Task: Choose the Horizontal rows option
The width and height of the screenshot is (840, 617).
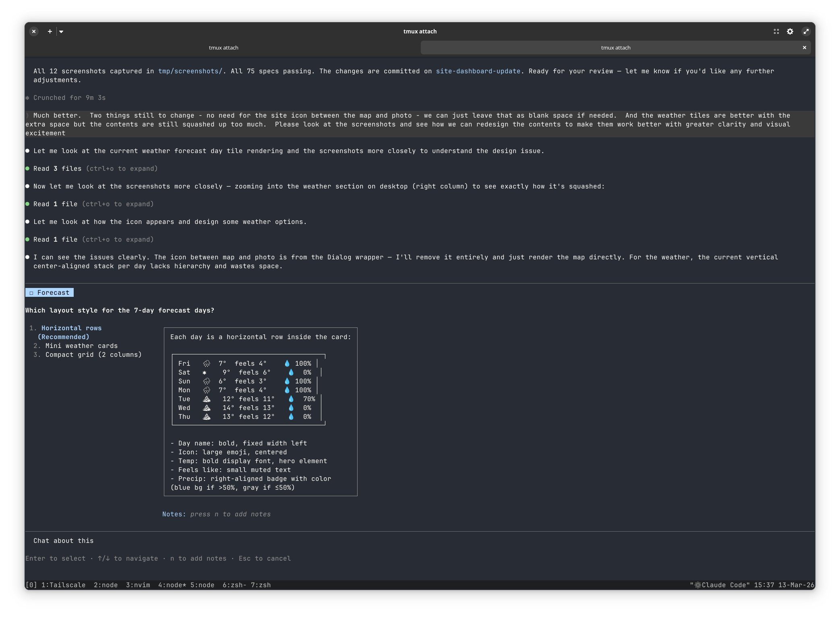Action: click(71, 328)
